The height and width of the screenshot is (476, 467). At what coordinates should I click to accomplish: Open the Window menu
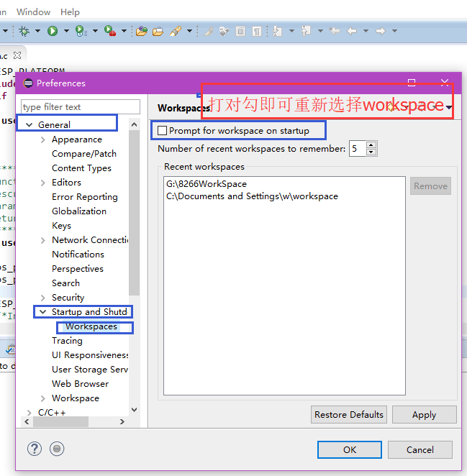pos(33,12)
